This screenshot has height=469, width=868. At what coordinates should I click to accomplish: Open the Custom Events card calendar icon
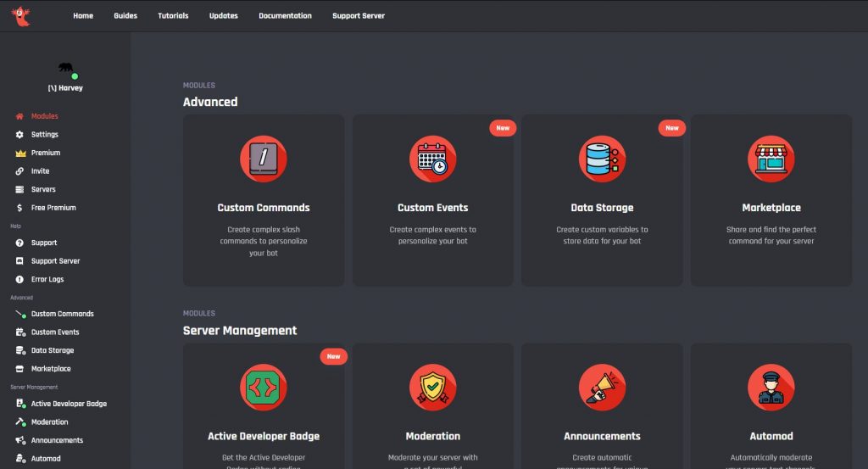[433, 159]
